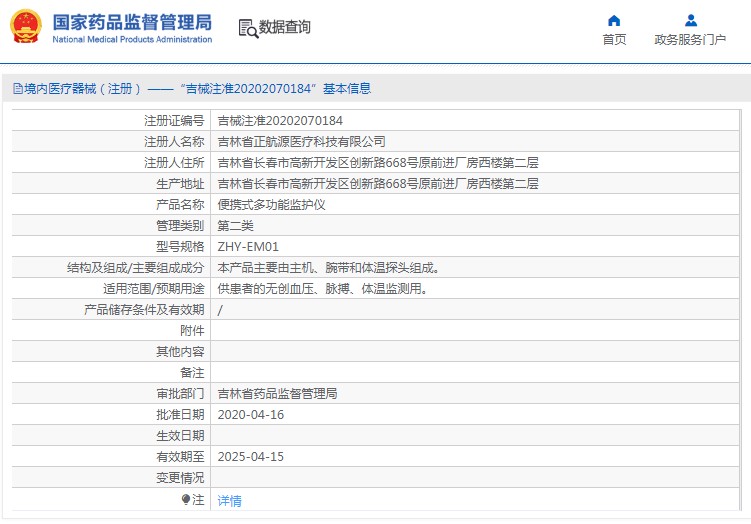Click the 政务服务门户 person icon
This screenshot has width=751, height=524.
pos(690,20)
